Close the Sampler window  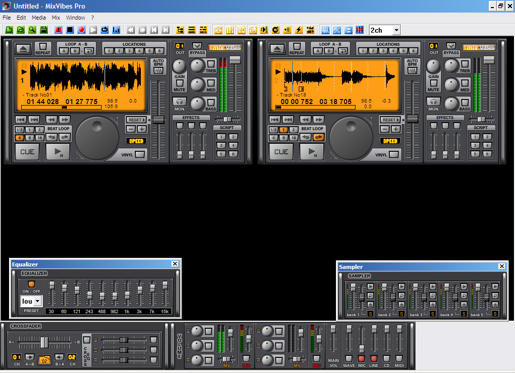[x=502, y=266]
